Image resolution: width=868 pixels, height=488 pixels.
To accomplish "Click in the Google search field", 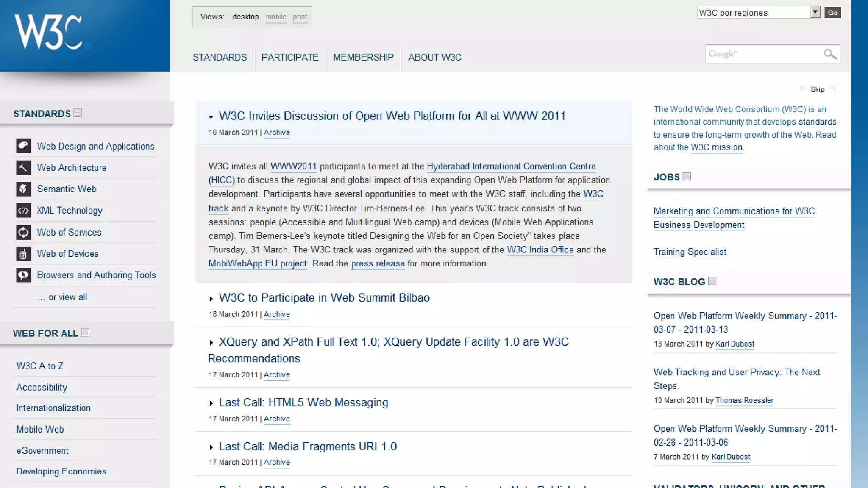I will click(x=763, y=54).
